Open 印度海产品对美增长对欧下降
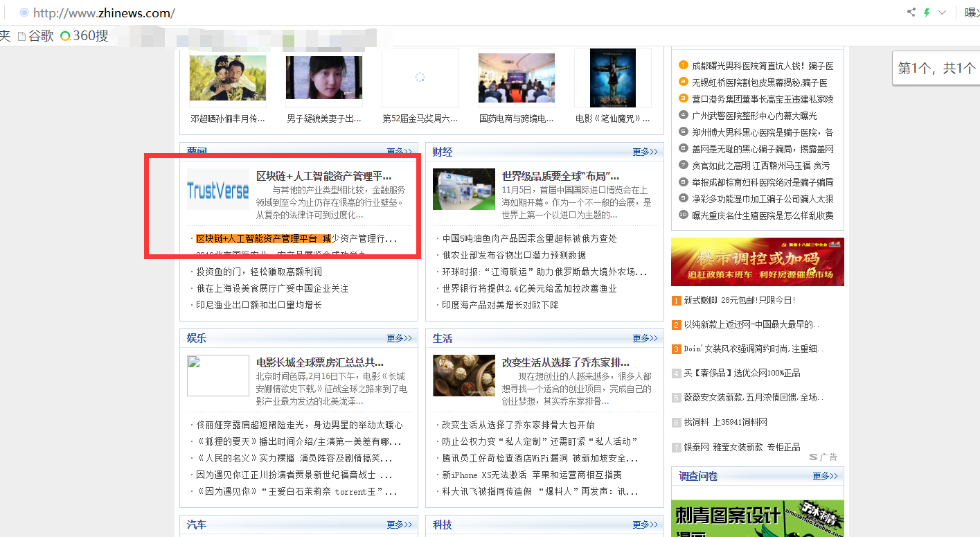Screen dimensions: 980x537 (500, 305)
